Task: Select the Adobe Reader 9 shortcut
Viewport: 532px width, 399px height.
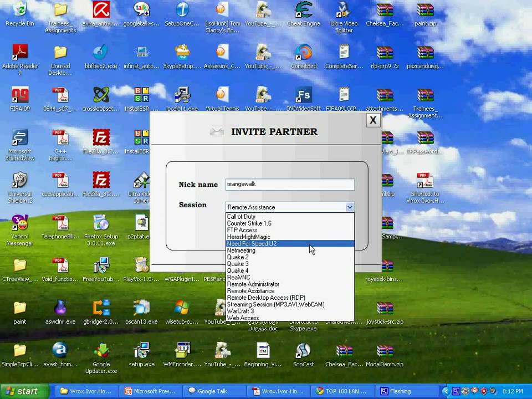Action: pyautogui.click(x=20, y=60)
